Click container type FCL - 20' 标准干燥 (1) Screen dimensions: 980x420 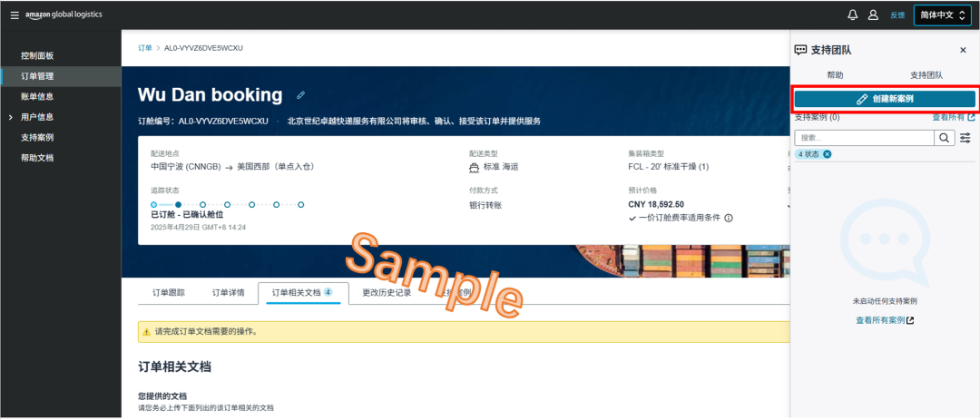point(669,167)
